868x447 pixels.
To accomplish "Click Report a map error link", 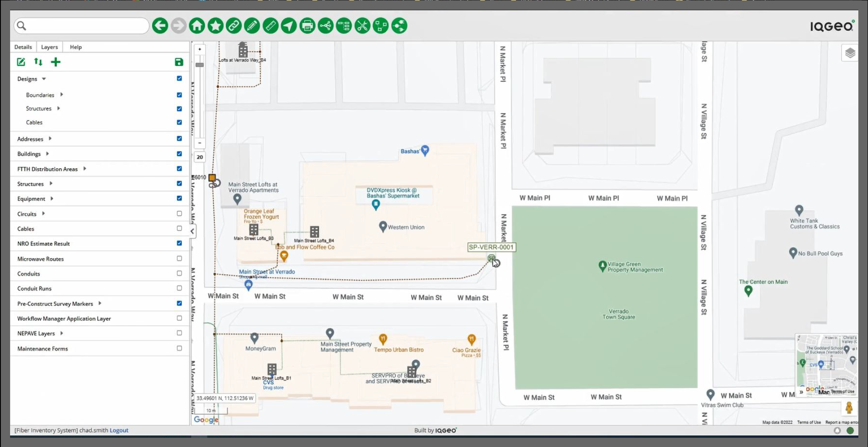I will pyautogui.click(x=842, y=422).
